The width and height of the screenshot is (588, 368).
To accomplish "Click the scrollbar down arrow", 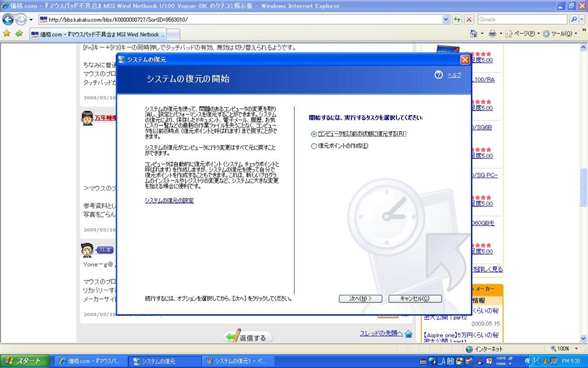I will tap(583, 338).
